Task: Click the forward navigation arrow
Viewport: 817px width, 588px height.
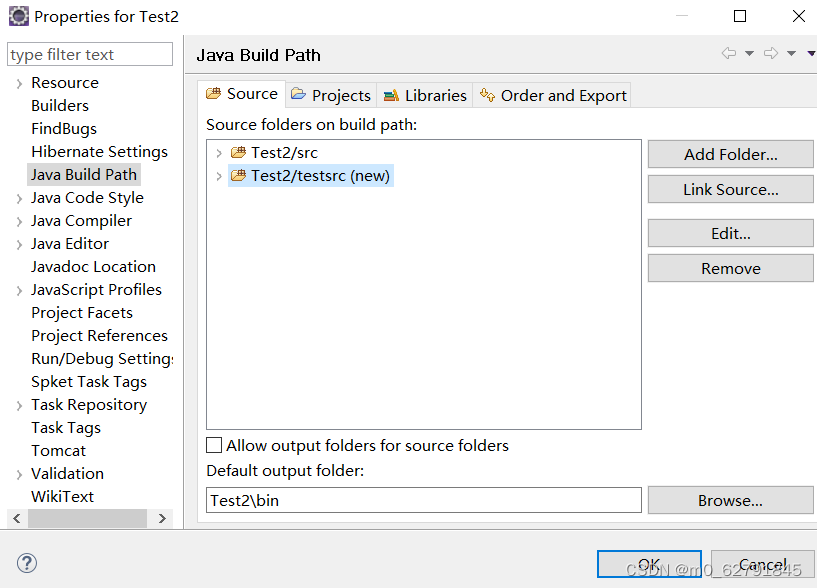Action: click(x=770, y=53)
